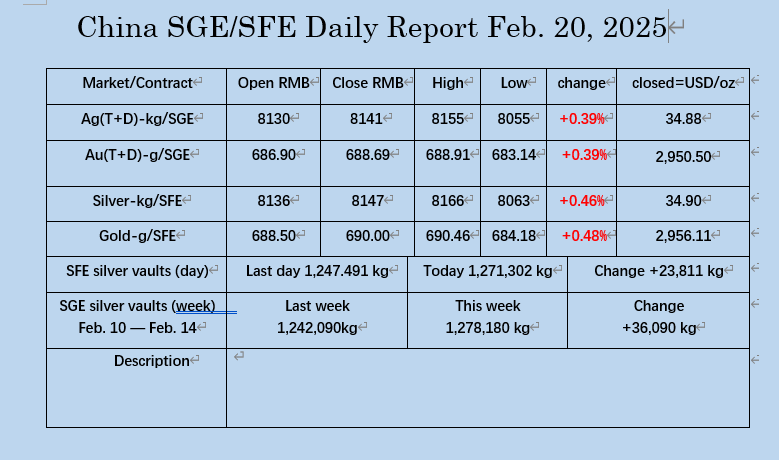Click the red +0.46% change value
779x460 pixels.
point(582,201)
